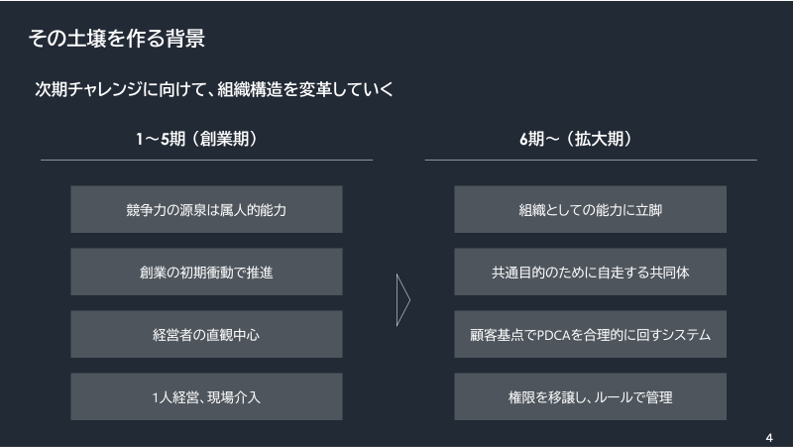Click the subtitle 次期チャレンジに向けて、組織構造を変革していく
The image size is (793, 447).
tap(214, 90)
